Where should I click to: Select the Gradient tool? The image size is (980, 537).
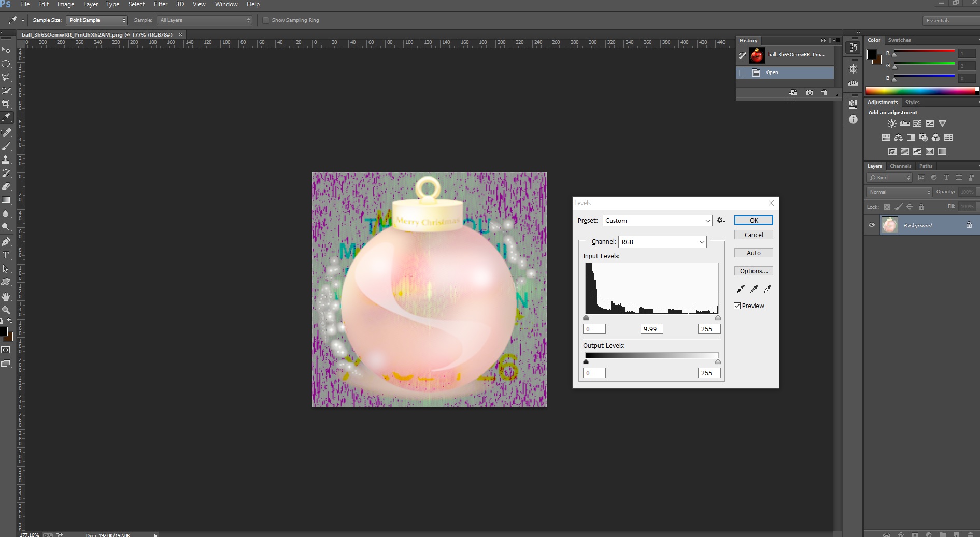[6, 200]
